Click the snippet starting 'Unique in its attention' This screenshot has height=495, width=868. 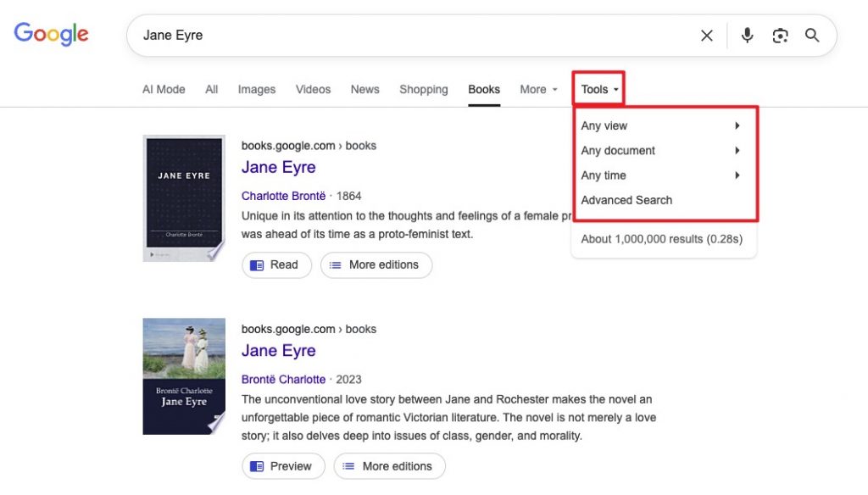point(406,225)
